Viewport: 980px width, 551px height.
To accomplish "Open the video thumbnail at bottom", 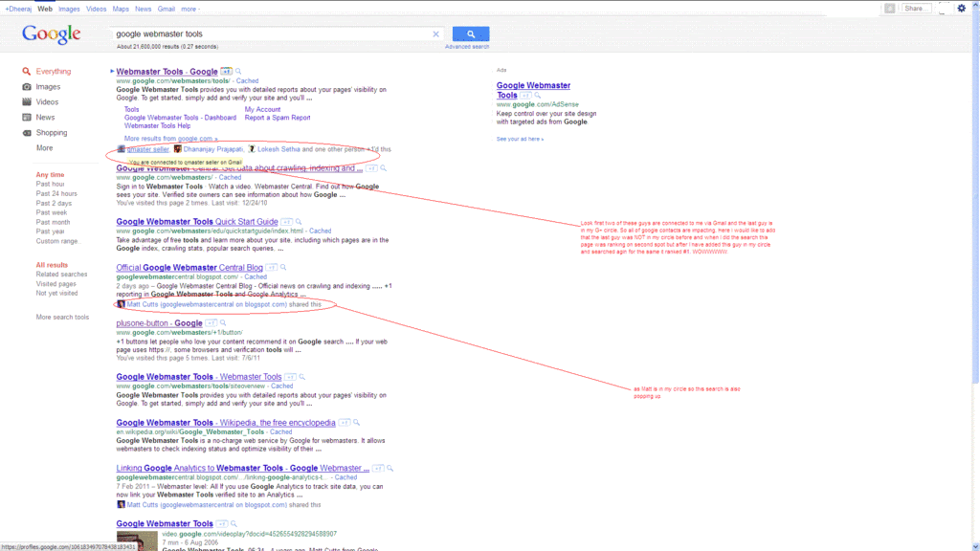I will click(137, 541).
